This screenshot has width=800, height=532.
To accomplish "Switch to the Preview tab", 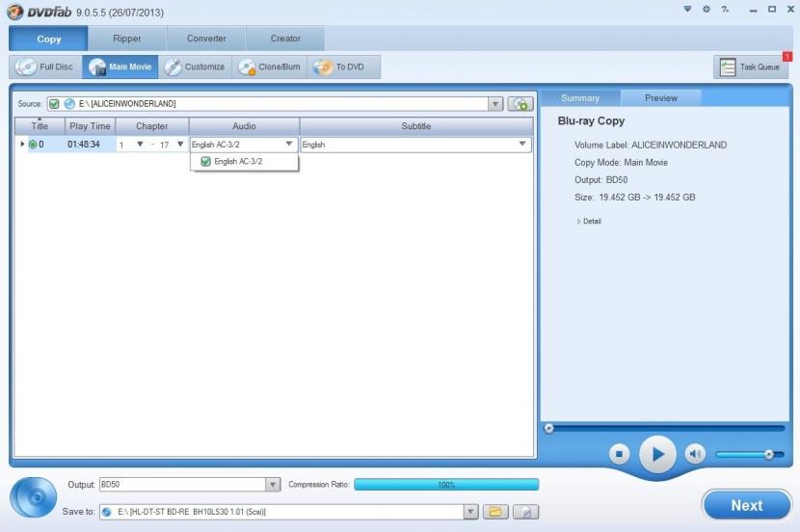I will click(660, 97).
